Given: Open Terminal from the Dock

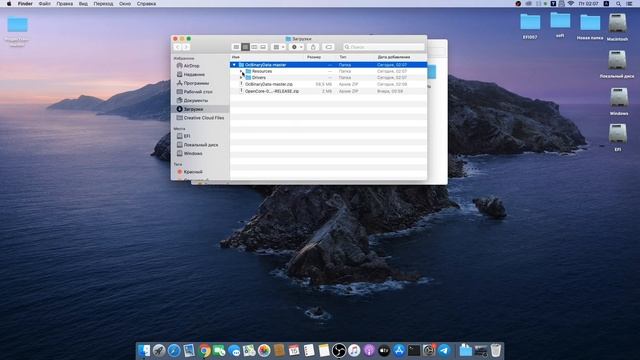Looking at the screenshot, I should click(414, 351).
